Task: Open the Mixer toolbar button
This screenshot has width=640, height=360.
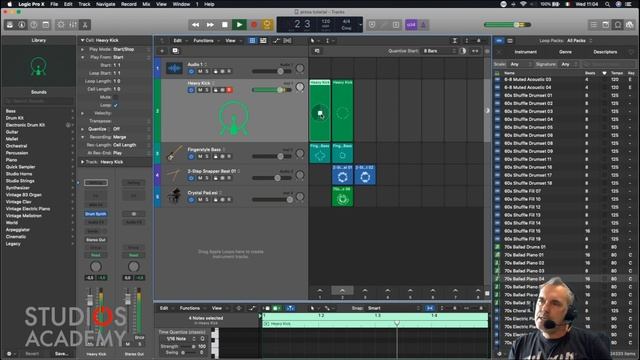Action: pos(73,25)
